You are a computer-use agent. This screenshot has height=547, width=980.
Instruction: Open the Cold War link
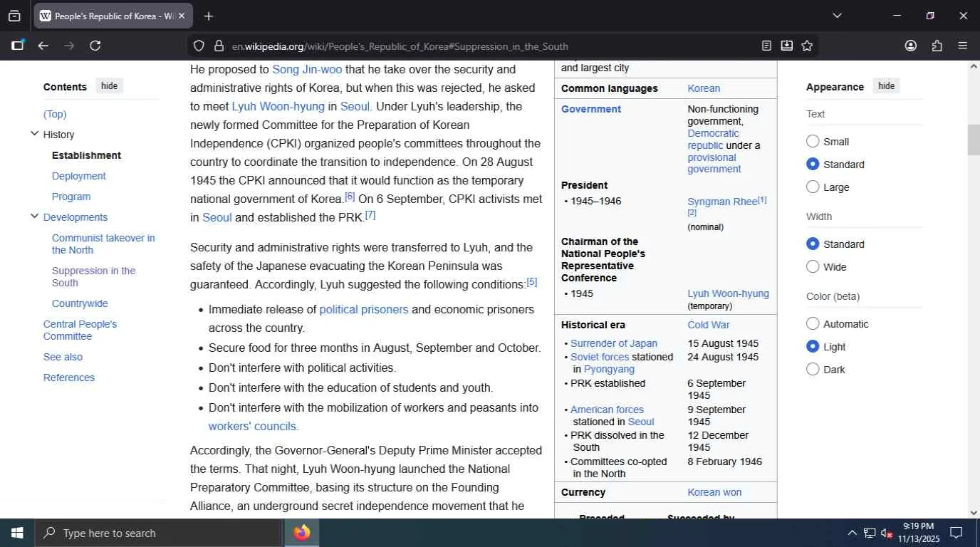click(709, 325)
